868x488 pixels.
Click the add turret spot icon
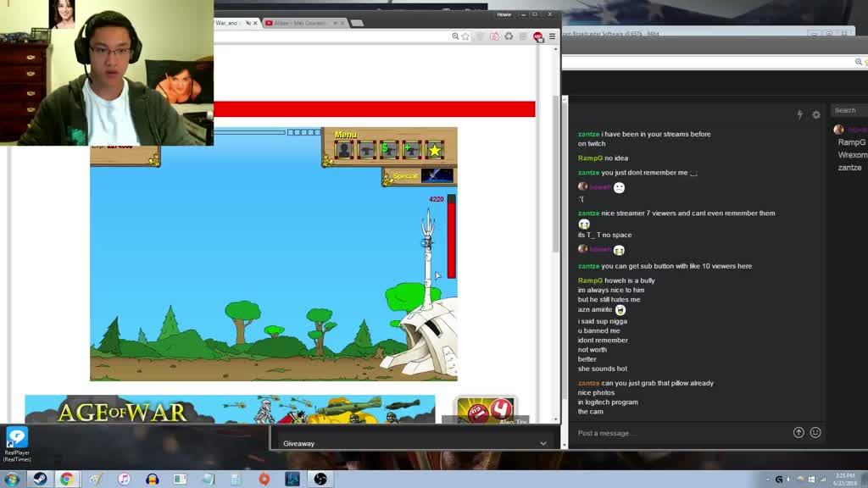pos(412,150)
